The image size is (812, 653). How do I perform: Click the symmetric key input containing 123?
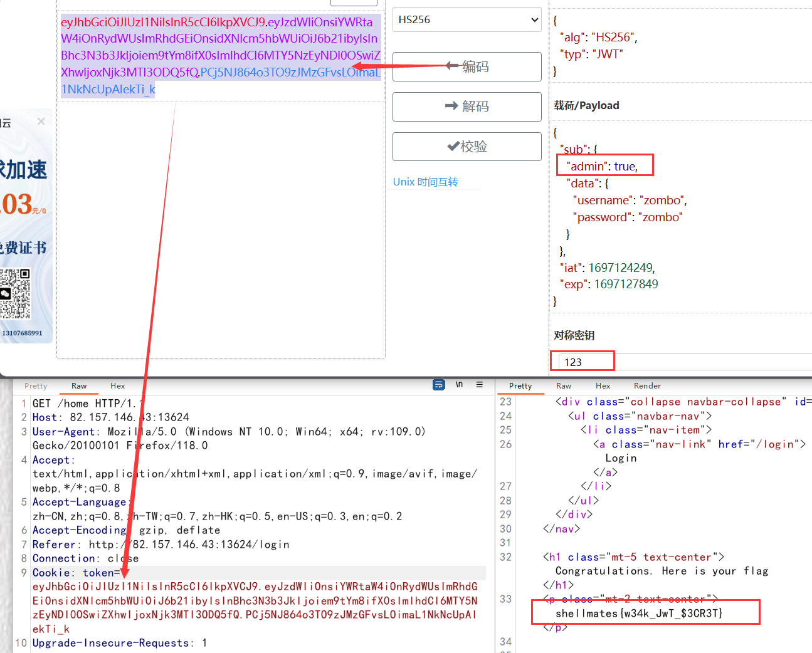(x=683, y=362)
